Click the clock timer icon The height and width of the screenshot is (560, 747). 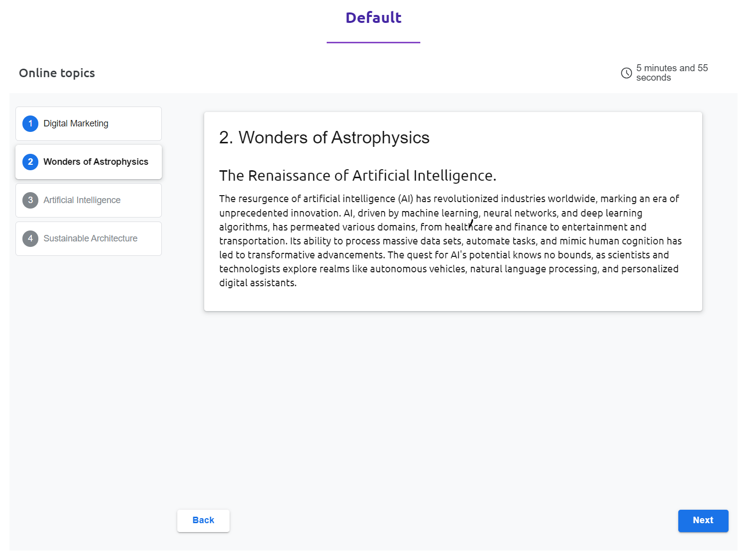pos(626,73)
